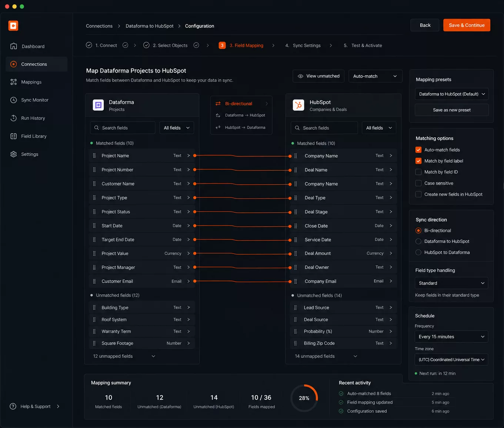The width and height of the screenshot is (504, 428).
Task: Open Dataforma to HubSpot breadcrumb
Action: (150, 26)
